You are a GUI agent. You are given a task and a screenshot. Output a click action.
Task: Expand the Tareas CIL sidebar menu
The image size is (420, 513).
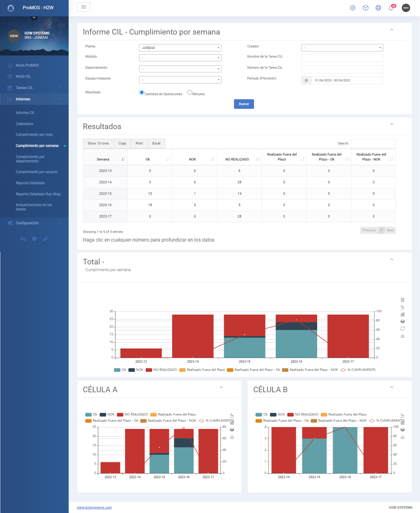pyautogui.click(x=34, y=88)
